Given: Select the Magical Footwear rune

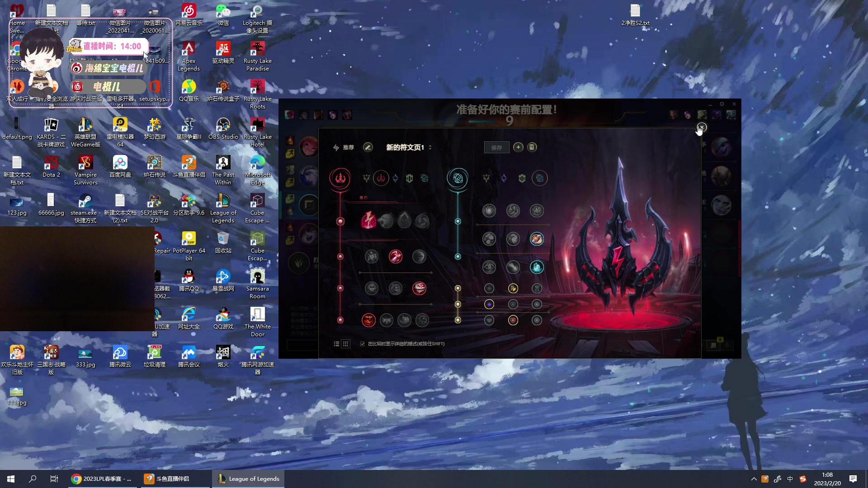Looking at the screenshot, I should coord(513,211).
